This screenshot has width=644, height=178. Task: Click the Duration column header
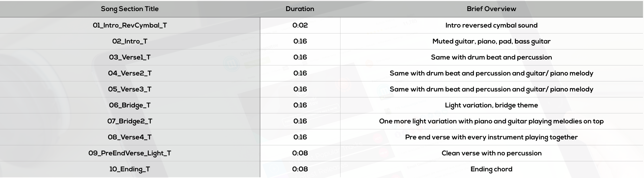click(x=300, y=9)
